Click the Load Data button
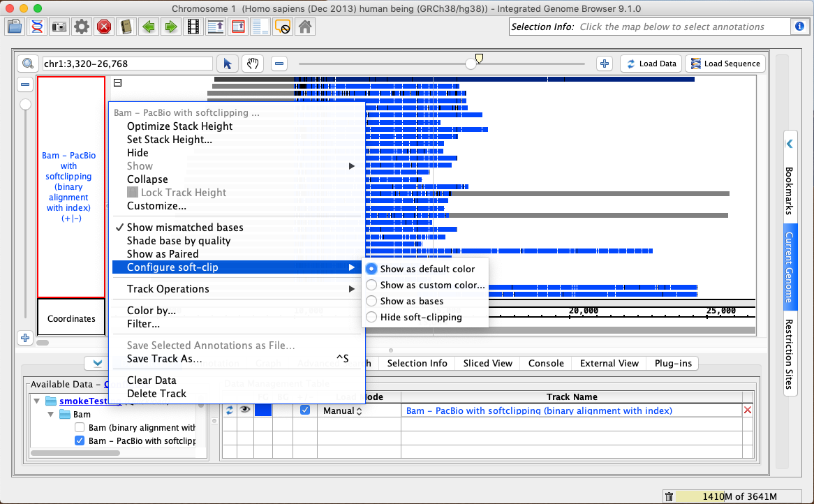 tap(651, 64)
